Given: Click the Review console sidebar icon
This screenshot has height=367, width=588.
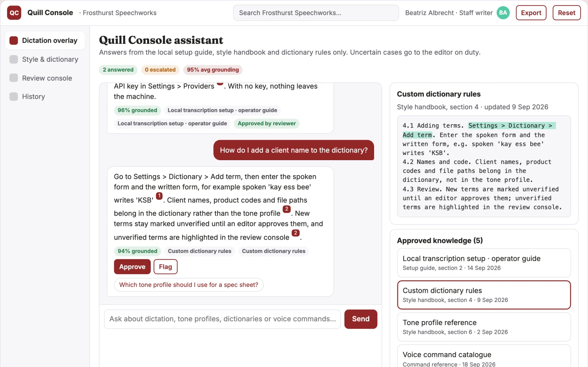Looking at the screenshot, I should (x=14, y=78).
